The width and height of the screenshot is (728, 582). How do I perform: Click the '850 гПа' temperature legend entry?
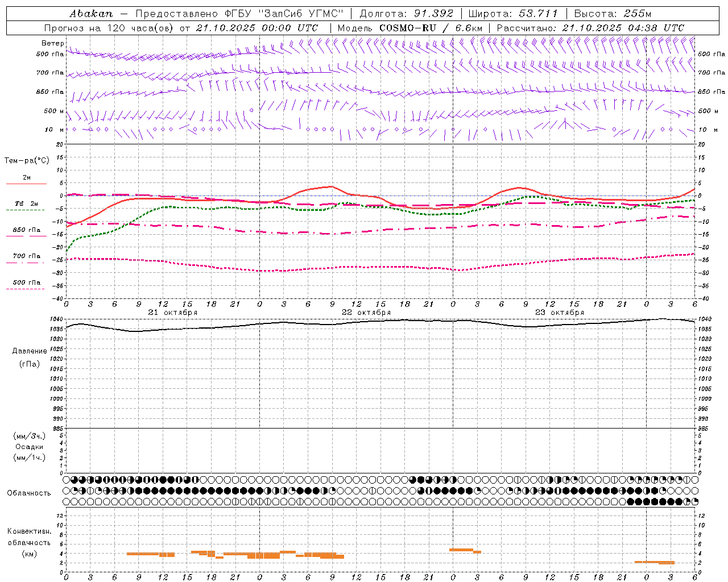tap(27, 230)
